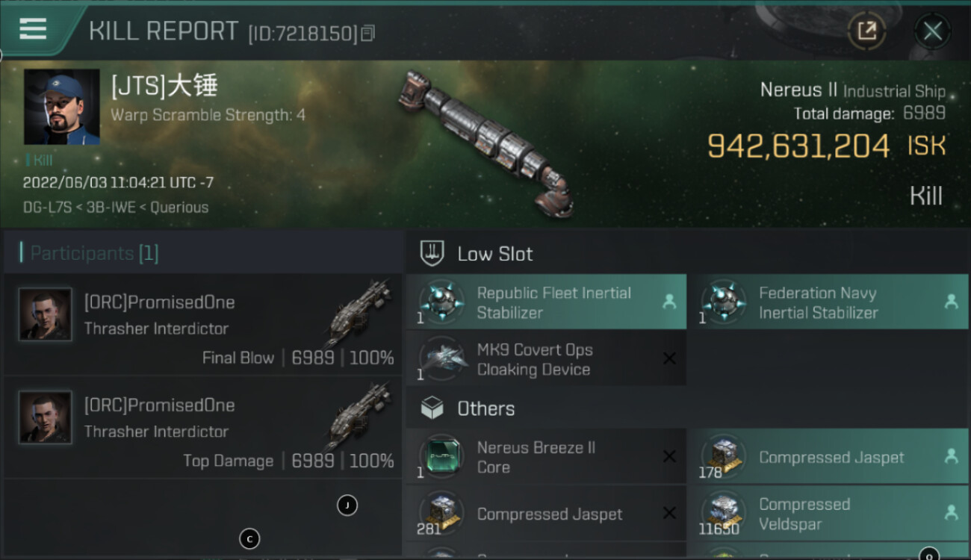Select Republic Fleet Inertial Stabilizer item
Viewport: 971px width, 560px height.
tap(546, 302)
